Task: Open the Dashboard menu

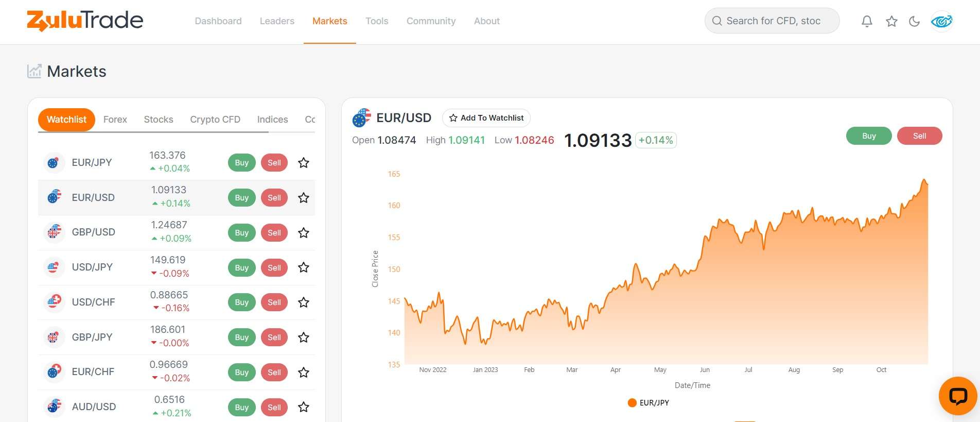Action: [218, 21]
